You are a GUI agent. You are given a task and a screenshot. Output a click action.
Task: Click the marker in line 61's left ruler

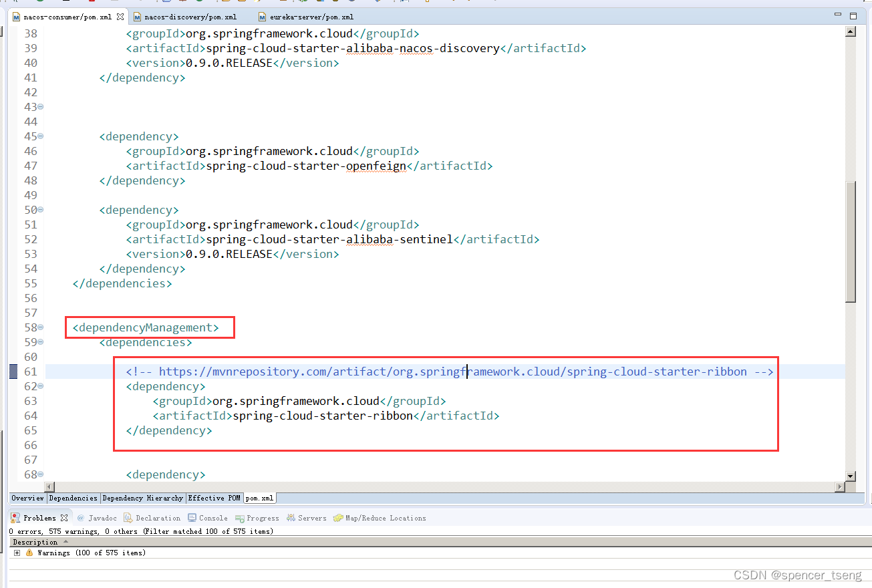[x=13, y=372]
